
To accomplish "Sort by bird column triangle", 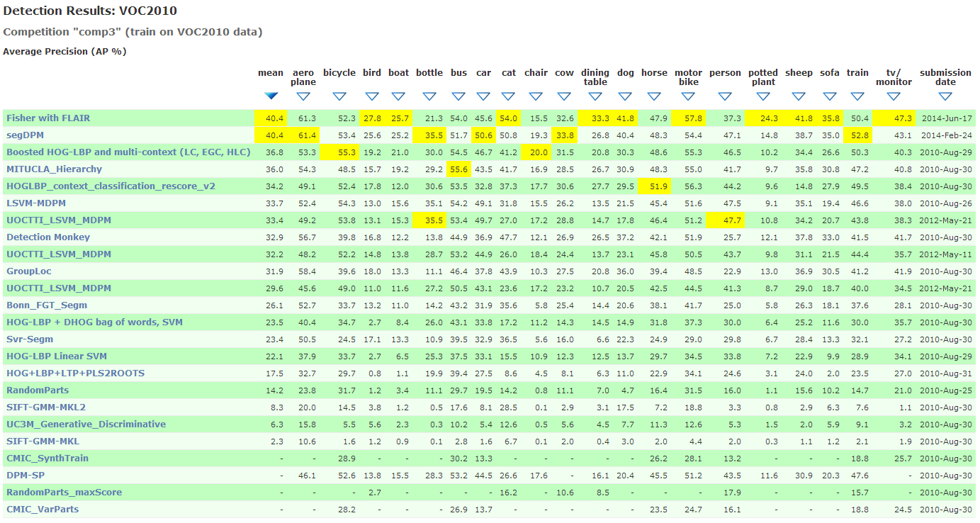I will 372,96.
